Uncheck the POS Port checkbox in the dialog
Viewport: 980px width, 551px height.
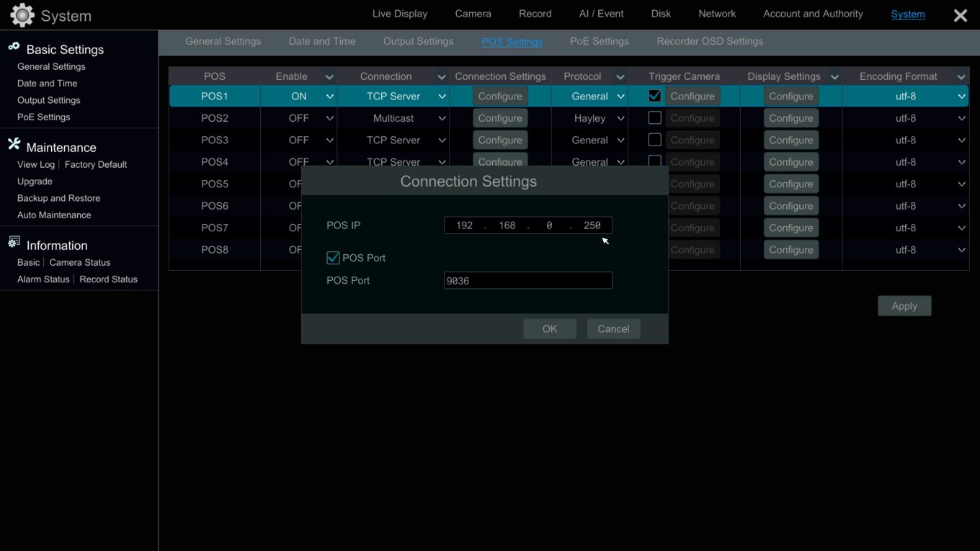tap(332, 257)
